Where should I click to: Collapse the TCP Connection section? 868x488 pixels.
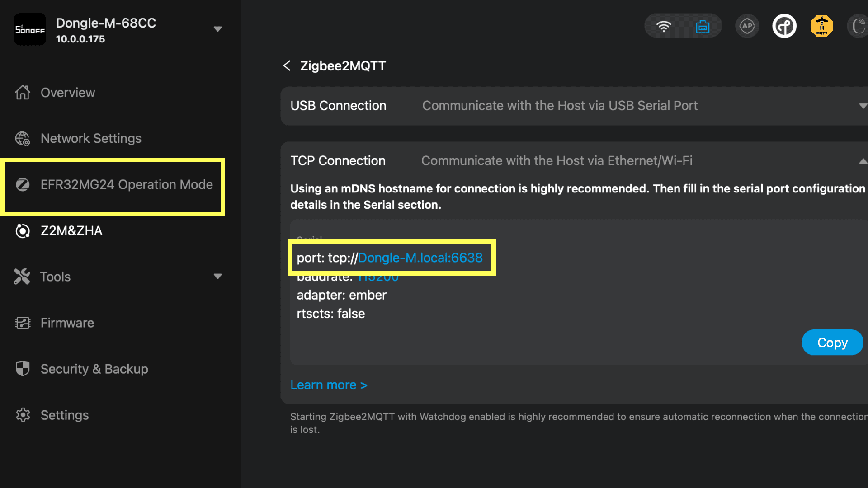coord(863,161)
